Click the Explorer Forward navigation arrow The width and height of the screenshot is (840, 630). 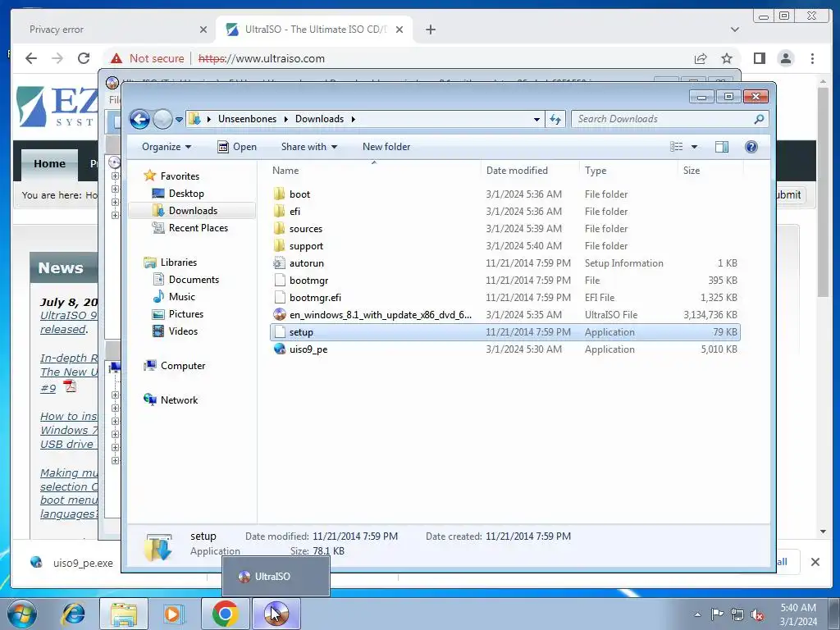162,119
